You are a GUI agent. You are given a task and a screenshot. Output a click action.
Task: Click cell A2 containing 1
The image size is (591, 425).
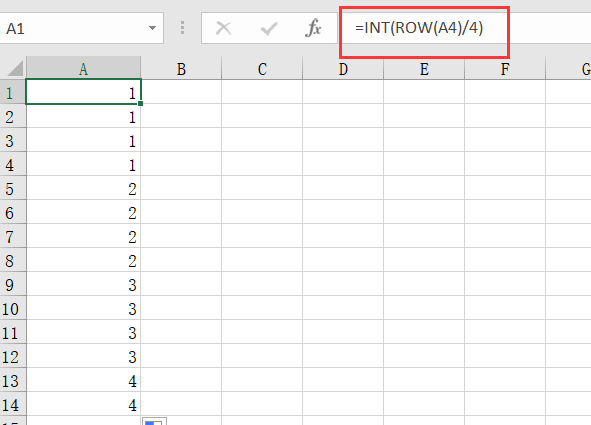coord(83,116)
